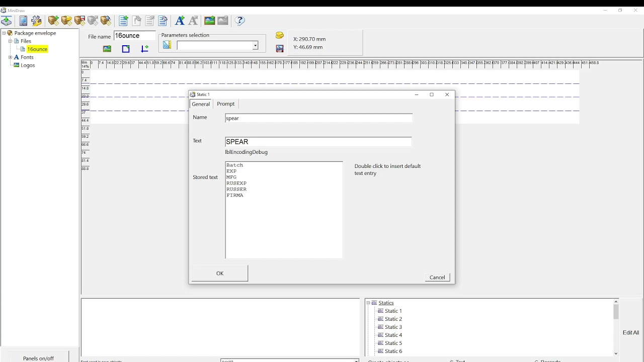Confirm the dialog with OK

coord(220,274)
